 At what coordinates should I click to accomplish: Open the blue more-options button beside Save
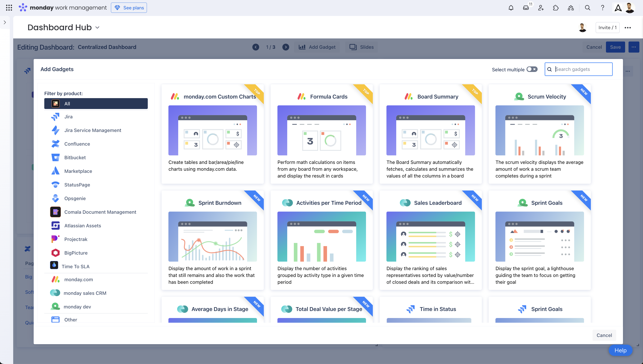[x=633, y=47]
